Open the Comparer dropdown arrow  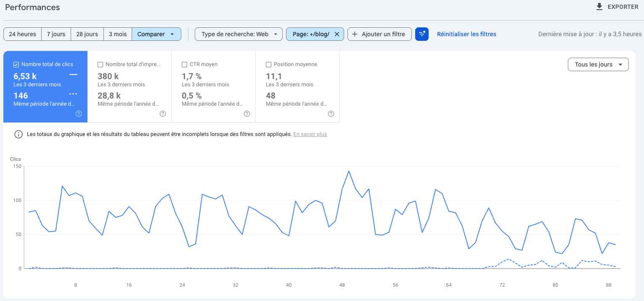pos(172,34)
